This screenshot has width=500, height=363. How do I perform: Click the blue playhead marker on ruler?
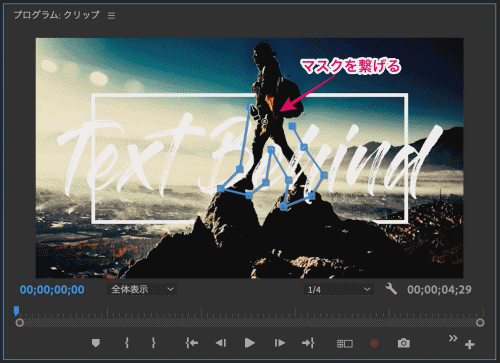pos(16,311)
